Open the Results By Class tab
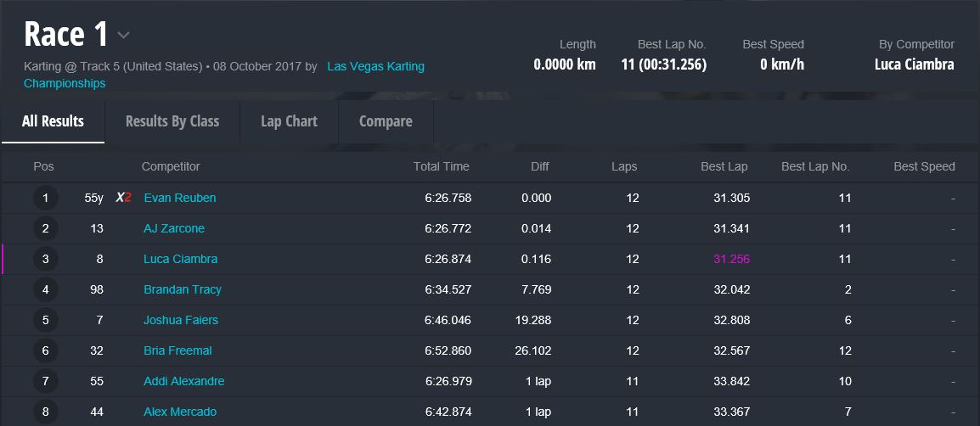Screen dimensions: 980x426 pos(172,121)
